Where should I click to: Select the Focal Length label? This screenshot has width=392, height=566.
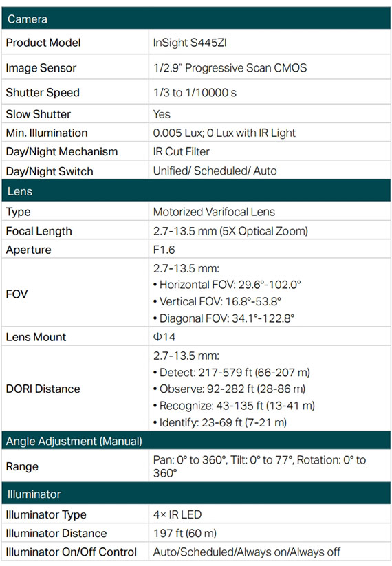39,231
